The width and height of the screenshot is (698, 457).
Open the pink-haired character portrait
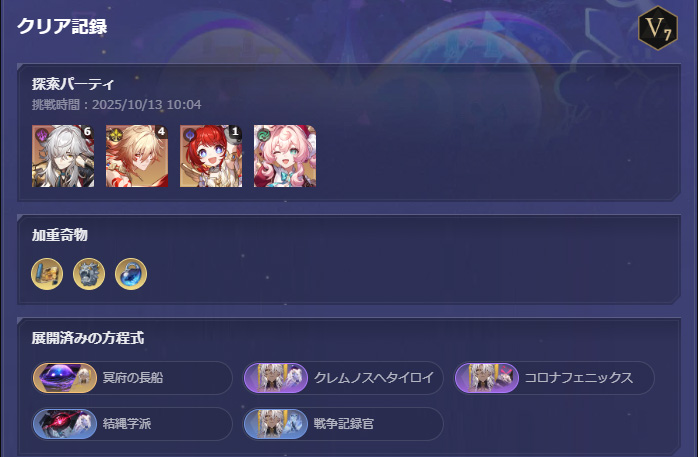[x=285, y=156]
